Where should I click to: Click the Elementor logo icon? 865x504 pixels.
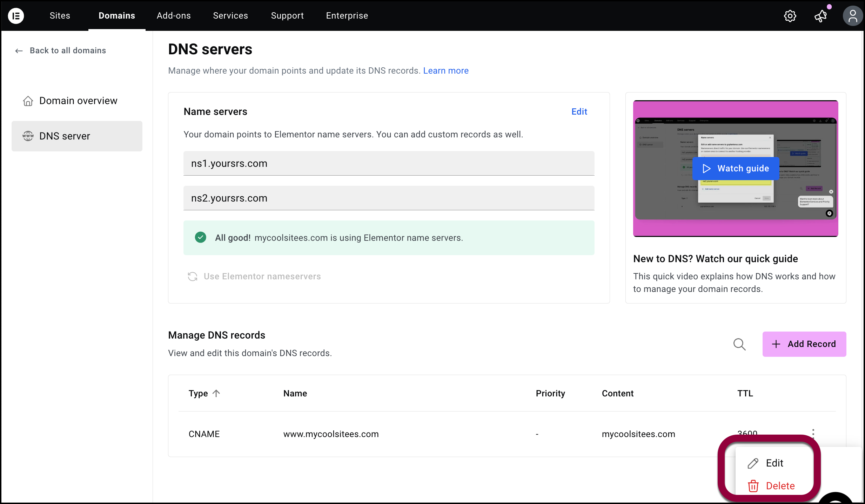pos(16,16)
